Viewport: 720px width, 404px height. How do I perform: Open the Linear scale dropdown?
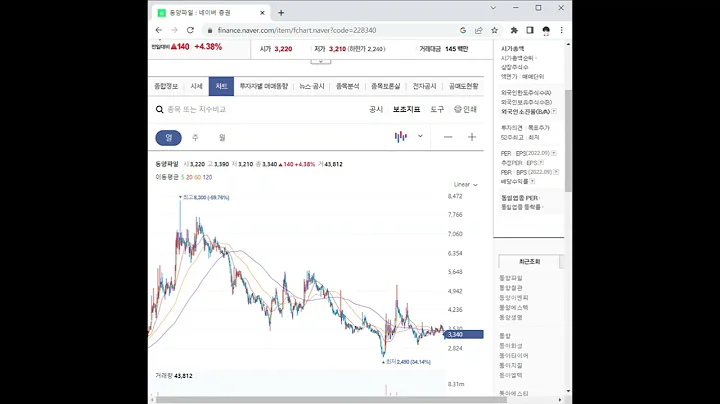[466, 185]
